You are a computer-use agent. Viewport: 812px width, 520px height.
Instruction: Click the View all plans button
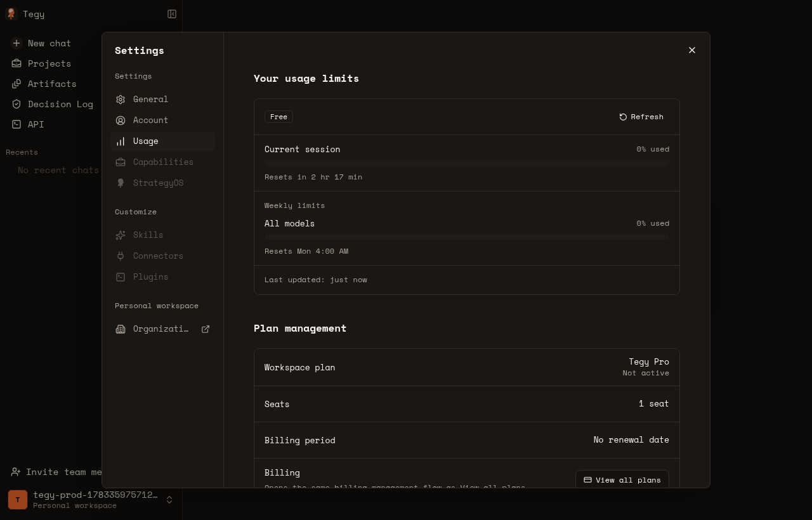tap(622, 479)
